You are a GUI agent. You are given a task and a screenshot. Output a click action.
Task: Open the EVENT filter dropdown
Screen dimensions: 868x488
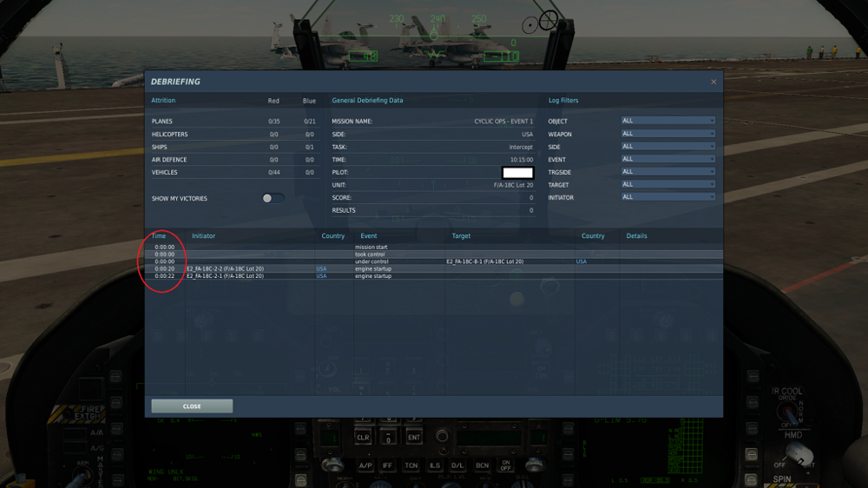coord(667,159)
